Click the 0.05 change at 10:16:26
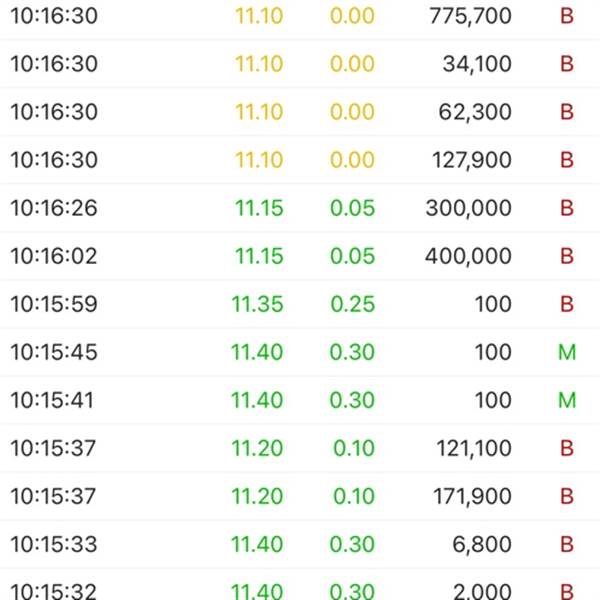This screenshot has height=600, width=600. pos(352,208)
